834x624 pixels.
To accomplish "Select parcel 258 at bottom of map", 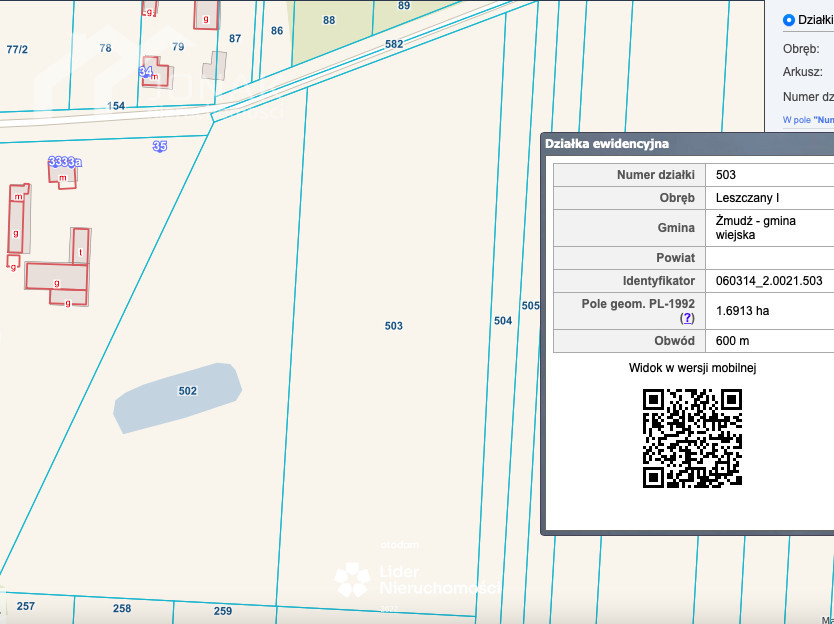I will 122,608.
